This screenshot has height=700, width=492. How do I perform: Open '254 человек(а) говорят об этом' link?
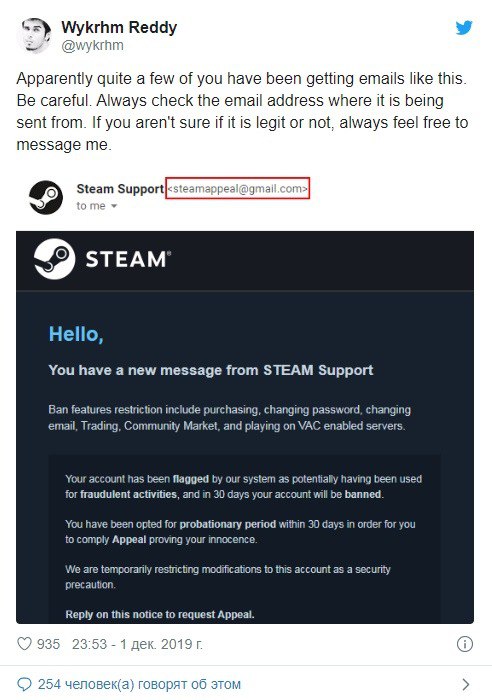(139, 684)
